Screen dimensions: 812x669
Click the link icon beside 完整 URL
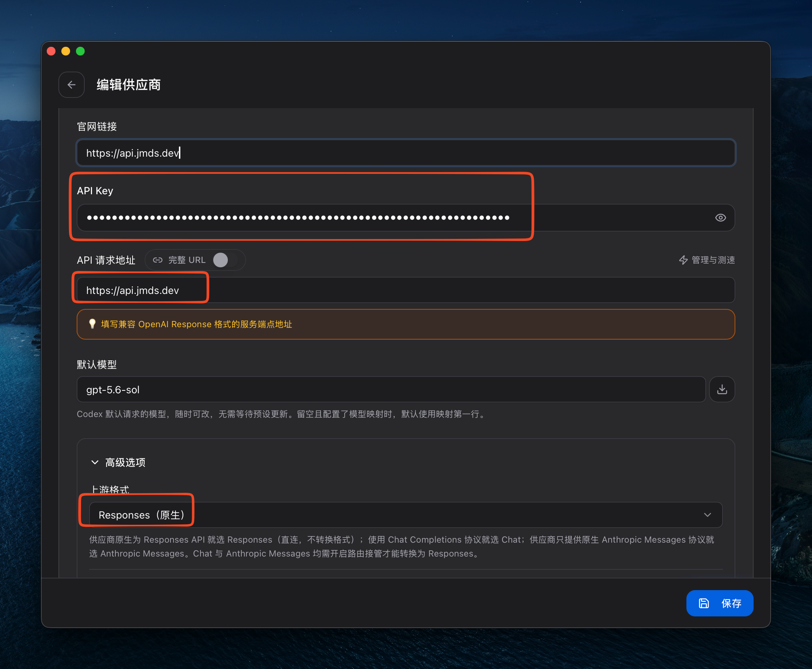tap(158, 260)
